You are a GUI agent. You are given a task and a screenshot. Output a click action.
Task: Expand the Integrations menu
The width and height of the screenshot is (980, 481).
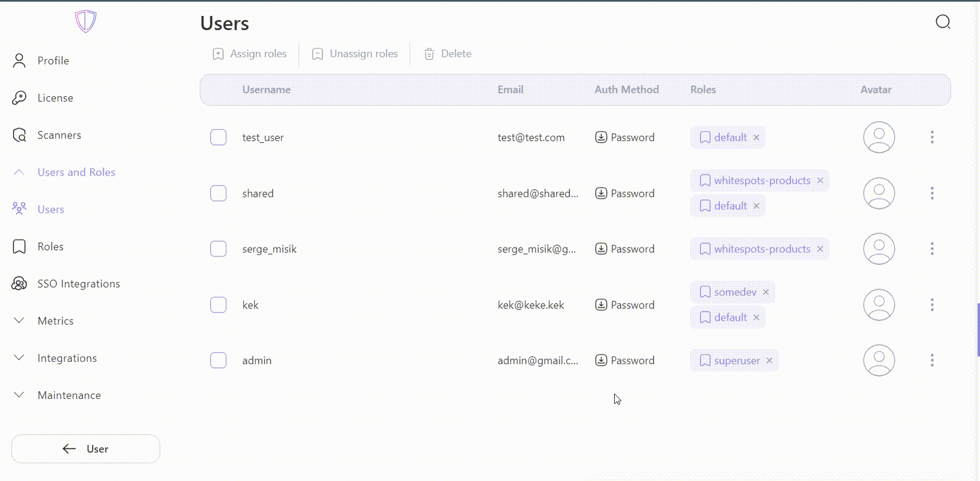tap(19, 358)
